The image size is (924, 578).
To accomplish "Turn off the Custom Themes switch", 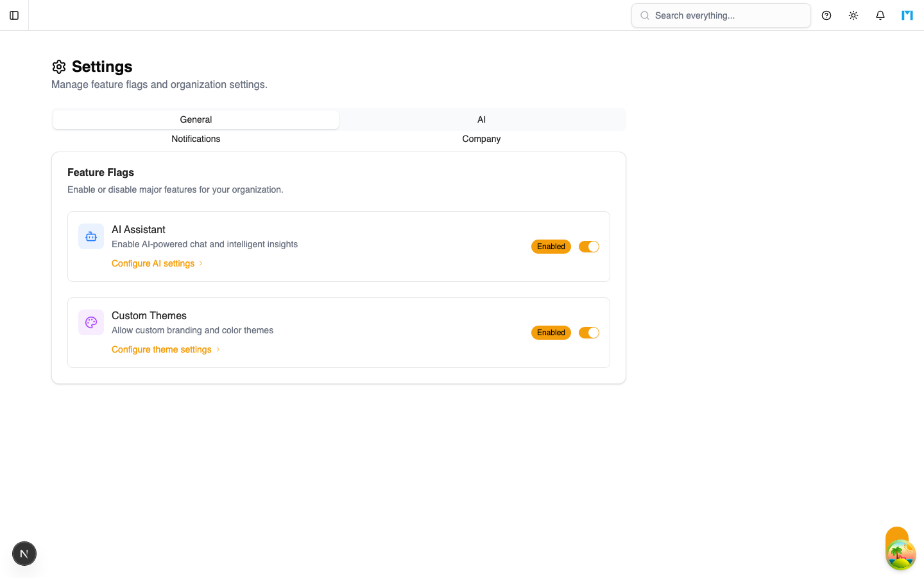I will tap(589, 333).
